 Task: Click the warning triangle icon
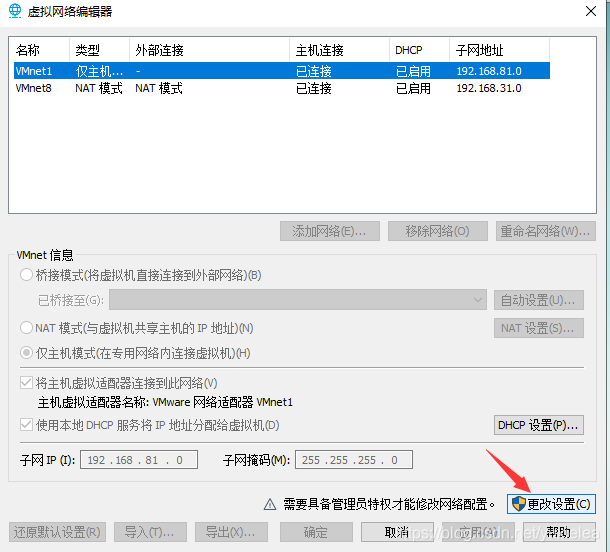[x=270, y=505]
